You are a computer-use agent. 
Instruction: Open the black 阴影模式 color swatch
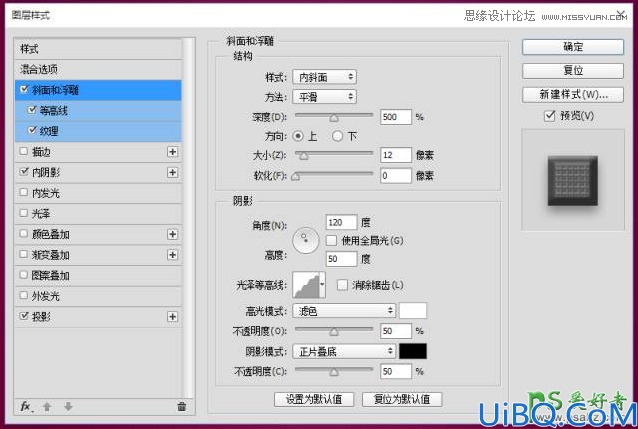pyautogui.click(x=413, y=351)
